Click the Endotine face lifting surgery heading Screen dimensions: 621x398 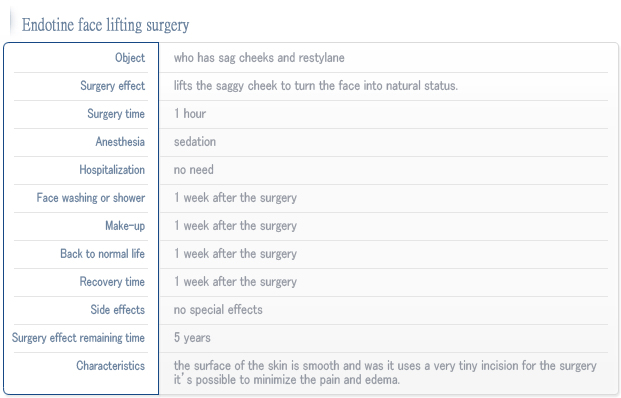105,25
